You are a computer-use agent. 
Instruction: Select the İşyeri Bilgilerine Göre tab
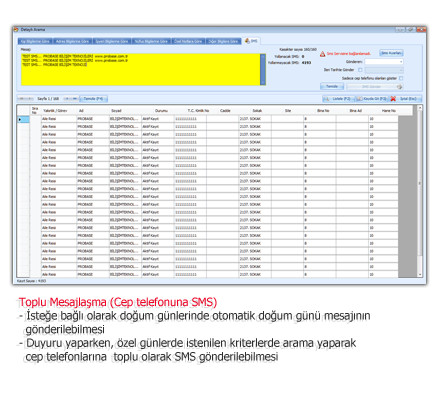[111, 41]
